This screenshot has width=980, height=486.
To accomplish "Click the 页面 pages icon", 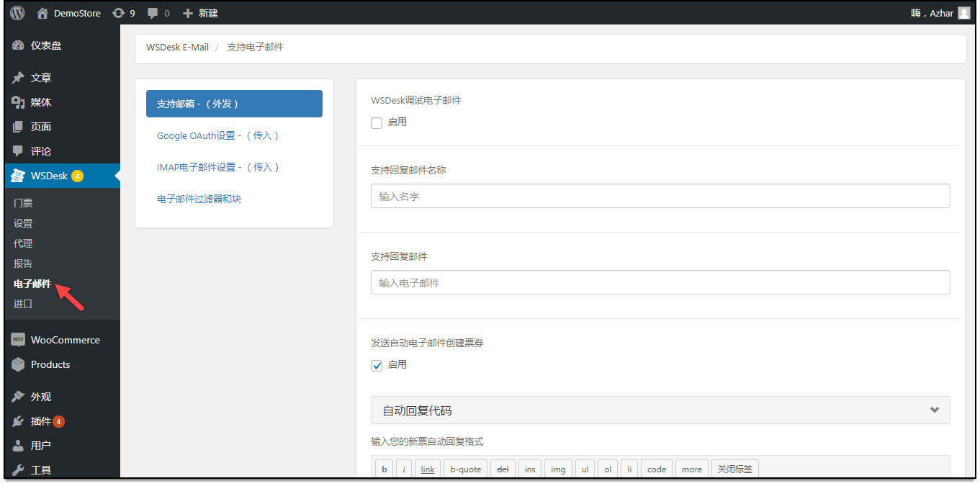I will click(x=19, y=127).
